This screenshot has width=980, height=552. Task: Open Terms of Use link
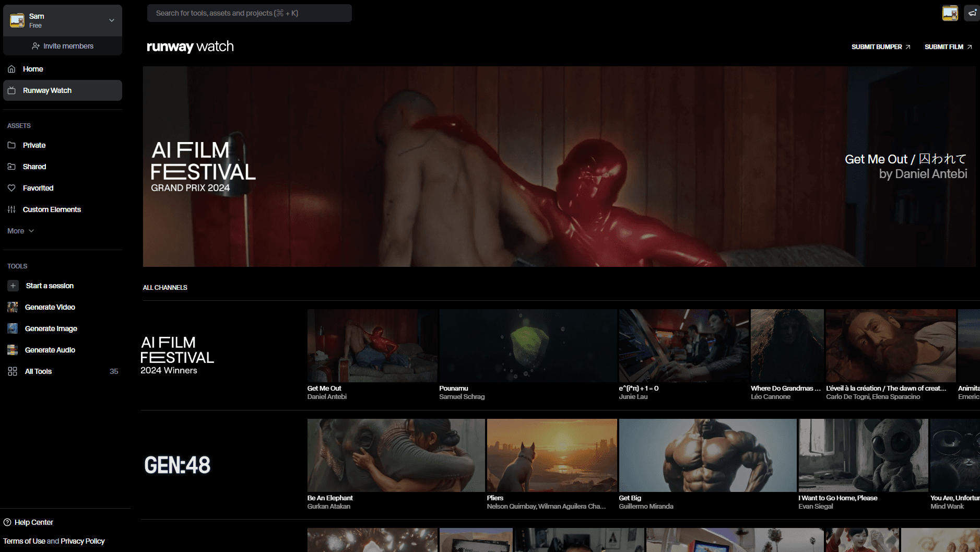pyautogui.click(x=24, y=541)
